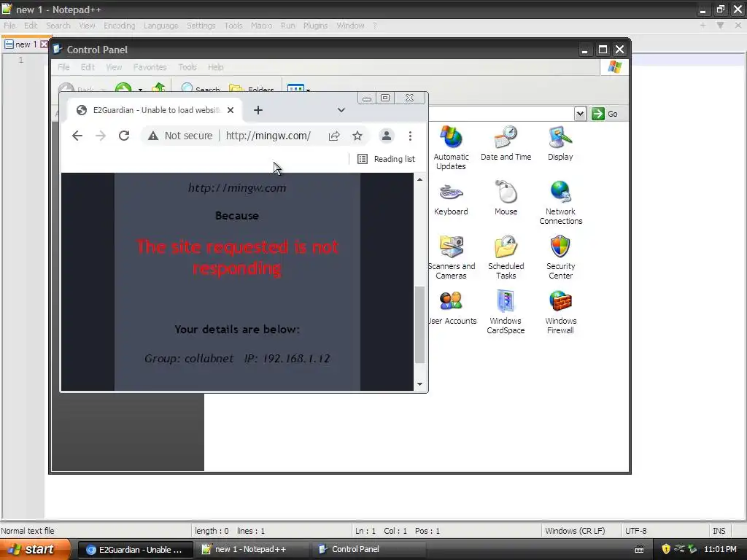Open the Notepad++ Language menu
The width and height of the screenshot is (747, 560).
161,26
